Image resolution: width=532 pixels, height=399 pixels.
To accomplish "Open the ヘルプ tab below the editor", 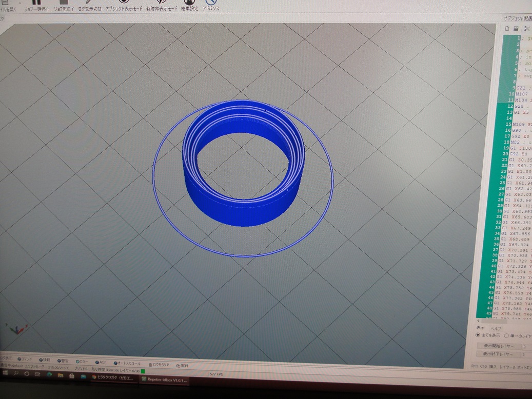I will click(496, 328).
